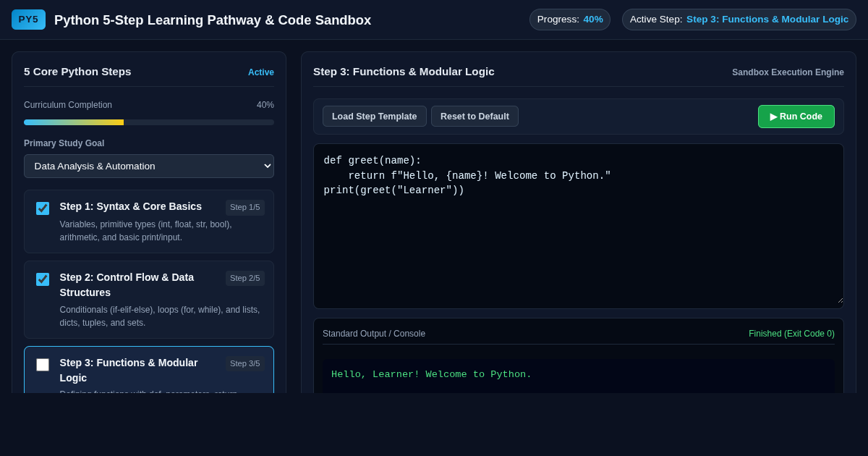This screenshot has height=456, width=868.
Task: Click the Step 1/5 badge
Action: click(245, 208)
